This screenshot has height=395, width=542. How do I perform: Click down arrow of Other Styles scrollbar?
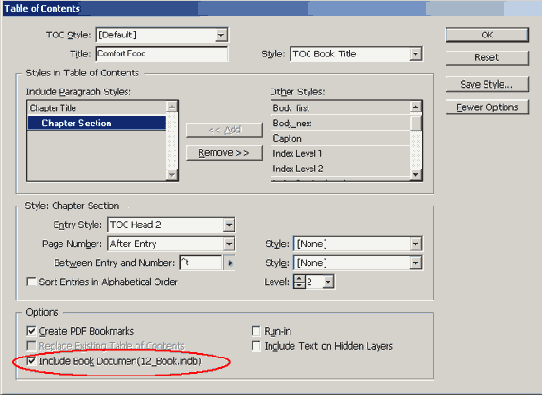coord(416,175)
